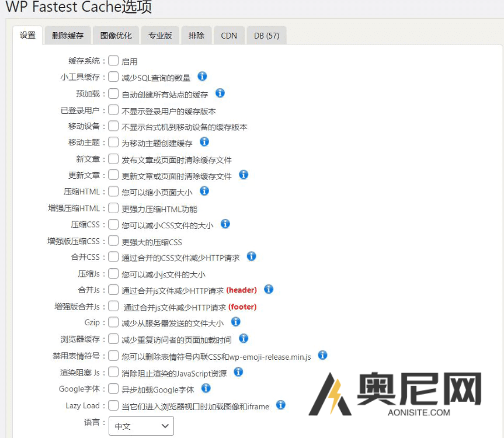
Task: Open info icon for 压缩CSS option
Action: 225,224
